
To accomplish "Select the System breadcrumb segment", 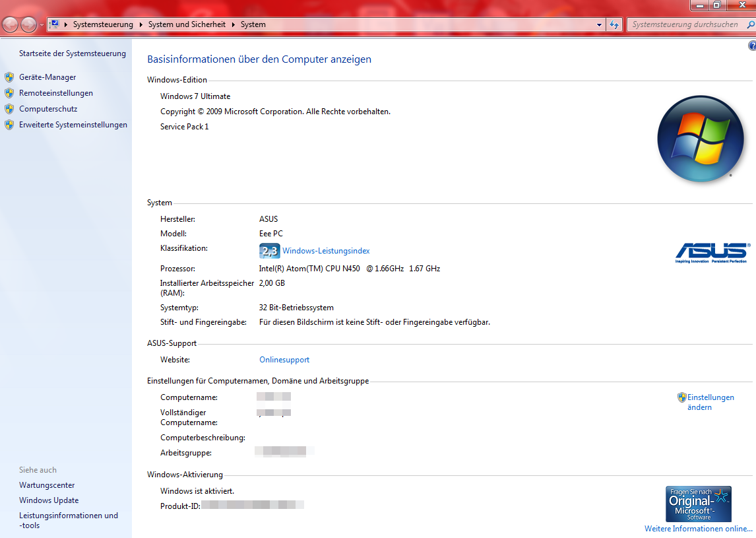I will (x=253, y=24).
